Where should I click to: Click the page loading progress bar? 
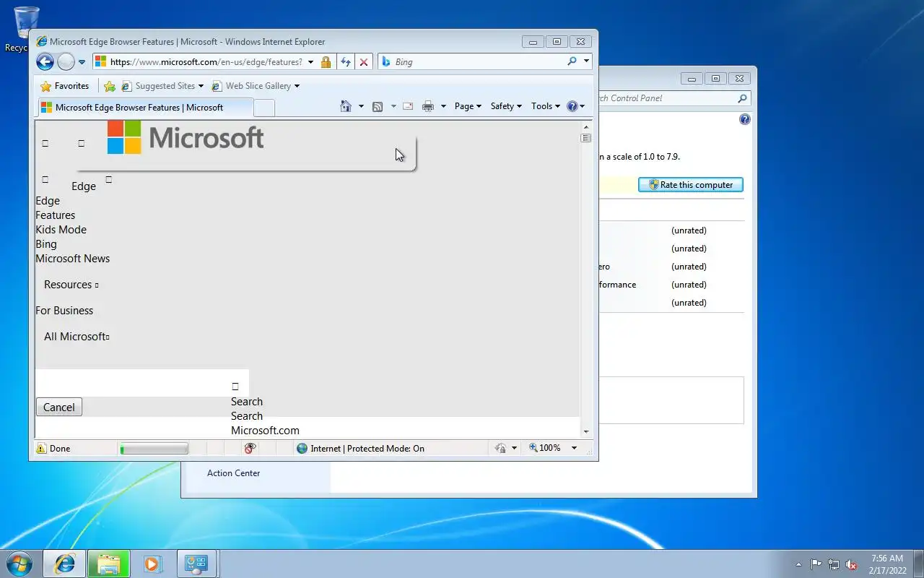154,449
